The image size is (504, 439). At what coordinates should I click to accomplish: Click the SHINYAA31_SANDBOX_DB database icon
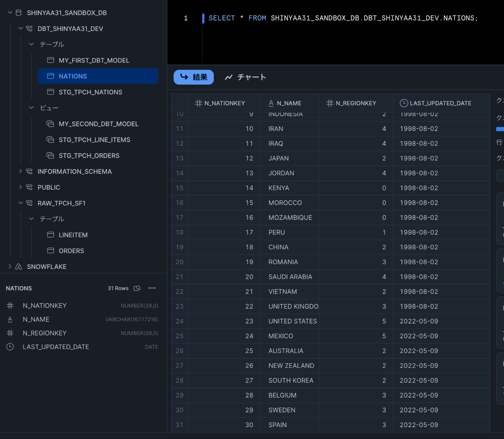[x=19, y=13]
